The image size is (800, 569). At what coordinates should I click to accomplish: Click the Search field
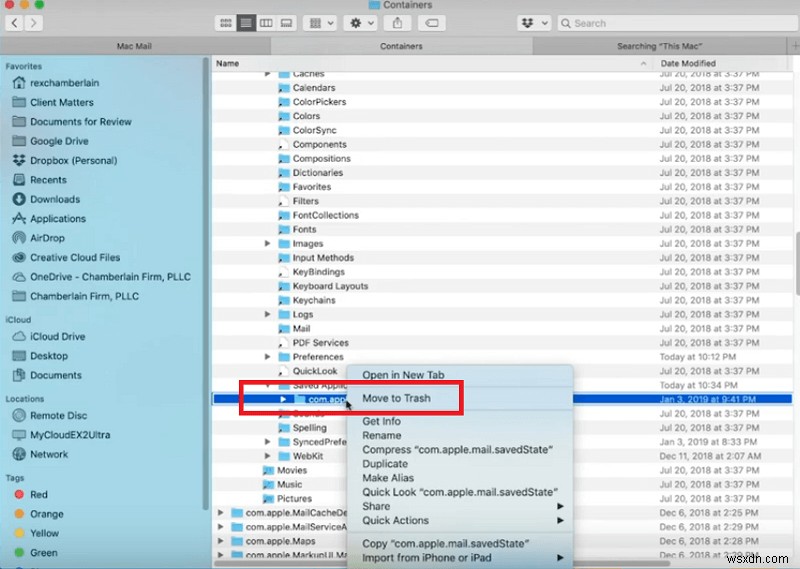click(x=678, y=23)
